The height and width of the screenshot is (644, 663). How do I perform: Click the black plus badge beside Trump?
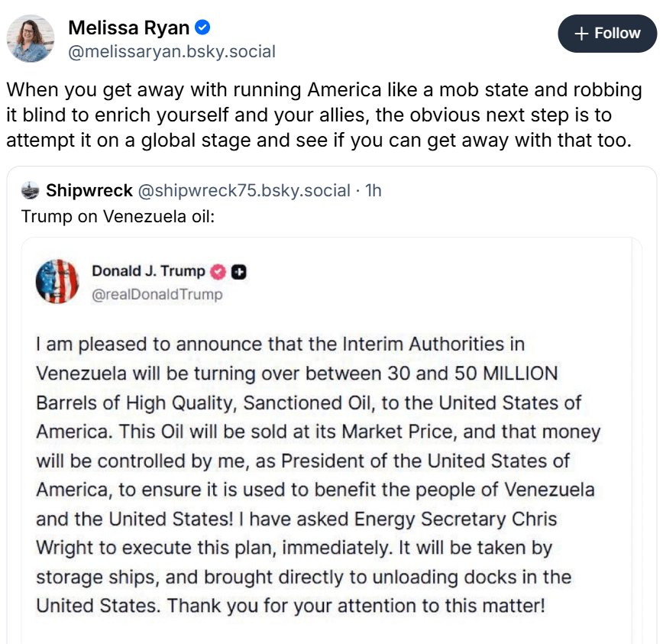tap(239, 271)
